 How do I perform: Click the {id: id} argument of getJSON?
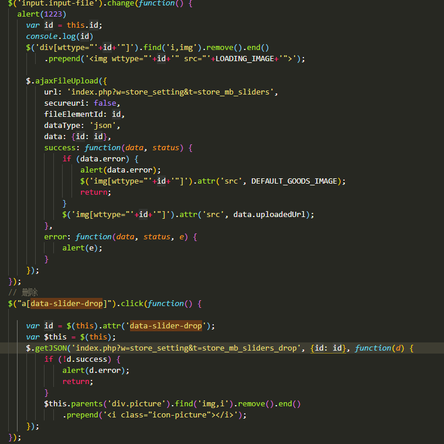click(x=328, y=348)
